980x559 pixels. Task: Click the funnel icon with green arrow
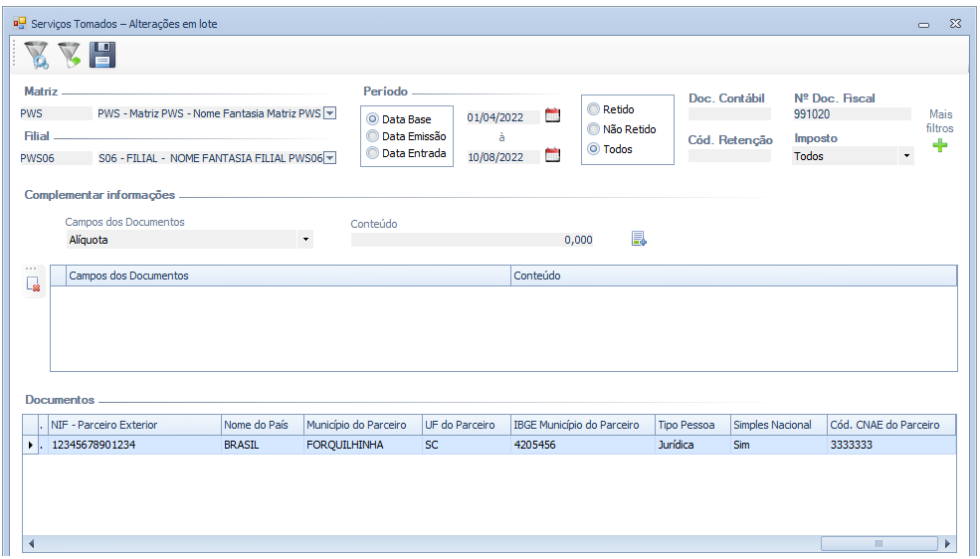70,55
